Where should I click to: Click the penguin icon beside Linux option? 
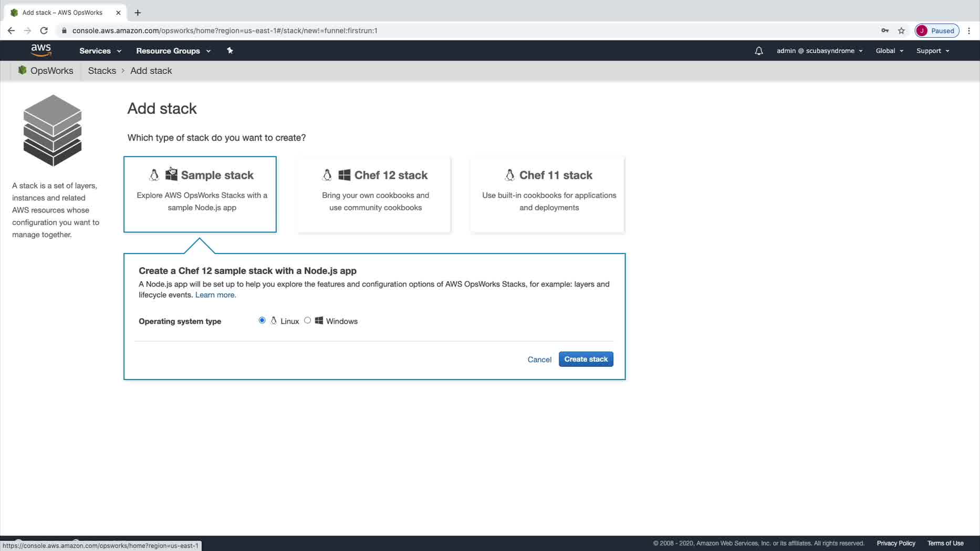[274, 321]
